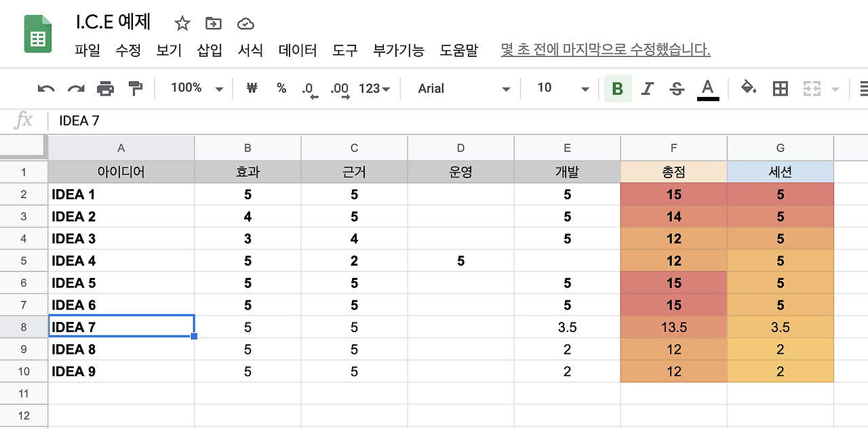868x429 pixels.
Task: Redo the last action
Action: pyautogui.click(x=75, y=88)
